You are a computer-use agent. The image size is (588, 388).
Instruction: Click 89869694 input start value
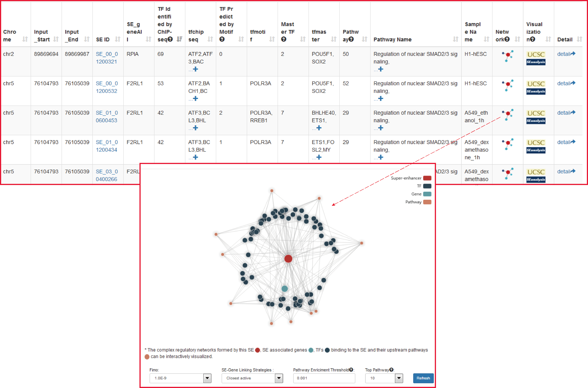(46, 54)
